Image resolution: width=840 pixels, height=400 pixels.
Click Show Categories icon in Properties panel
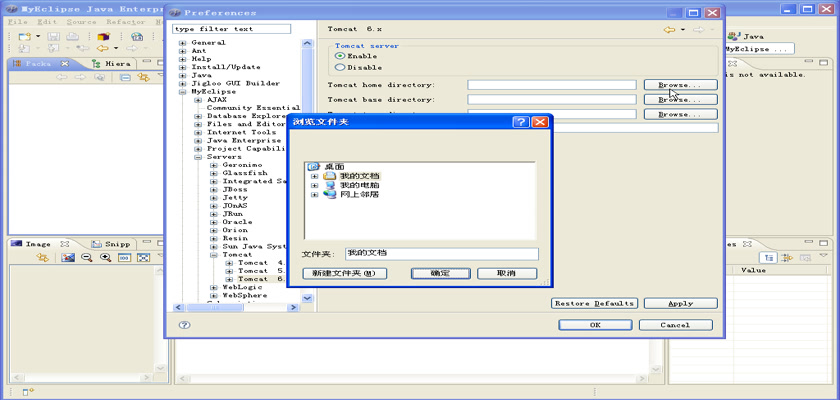[x=769, y=258]
